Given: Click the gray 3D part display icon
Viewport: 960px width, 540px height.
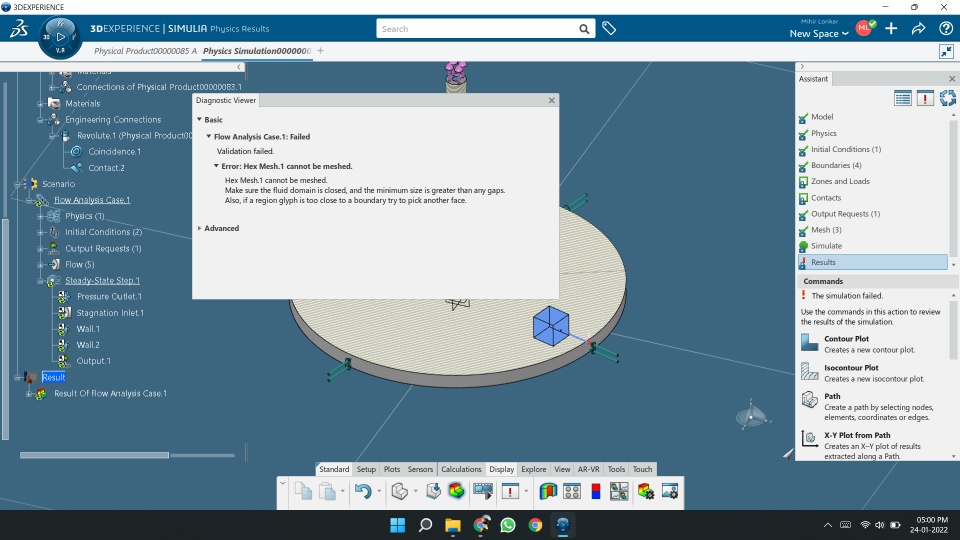Looking at the screenshot, I should click(399, 491).
